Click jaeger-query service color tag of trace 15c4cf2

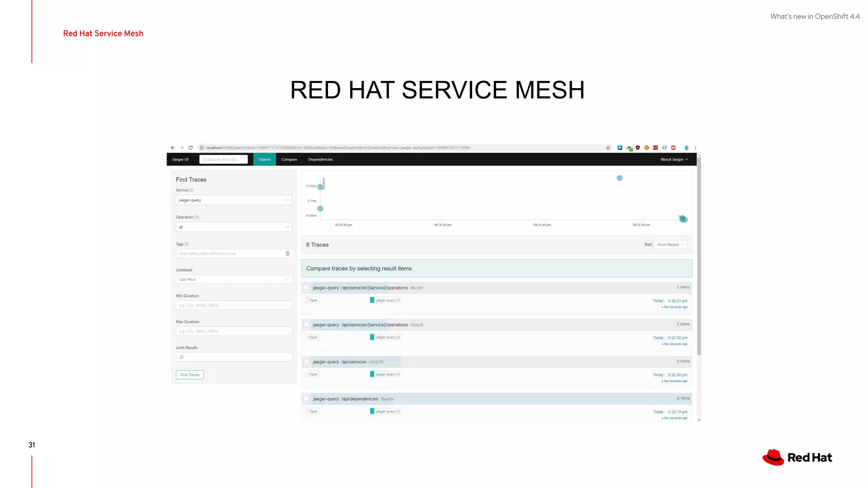pos(372,337)
